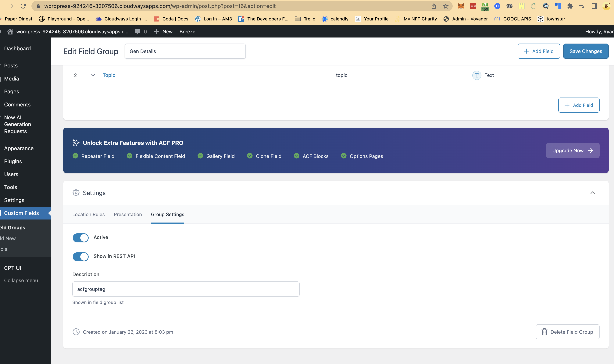Open Breeze in the admin bar
614x364 pixels.
pyautogui.click(x=187, y=32)
